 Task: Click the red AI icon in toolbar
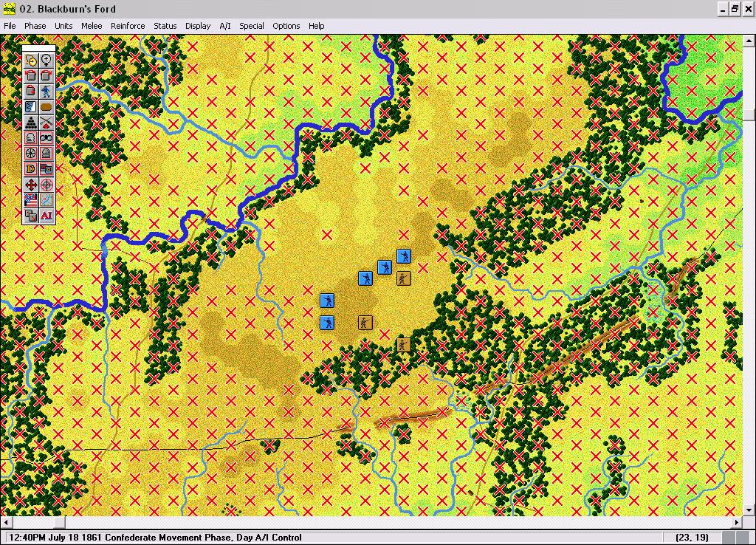47,215
